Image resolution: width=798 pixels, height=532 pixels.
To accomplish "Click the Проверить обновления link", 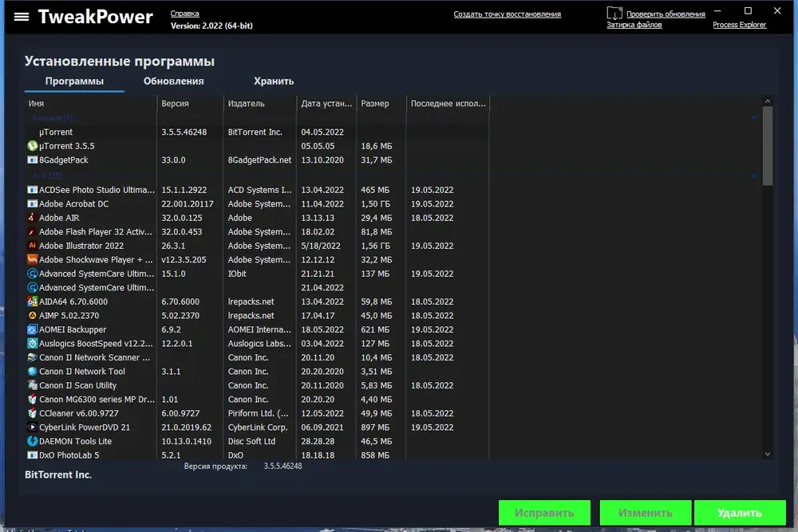I will click(666, 14).
